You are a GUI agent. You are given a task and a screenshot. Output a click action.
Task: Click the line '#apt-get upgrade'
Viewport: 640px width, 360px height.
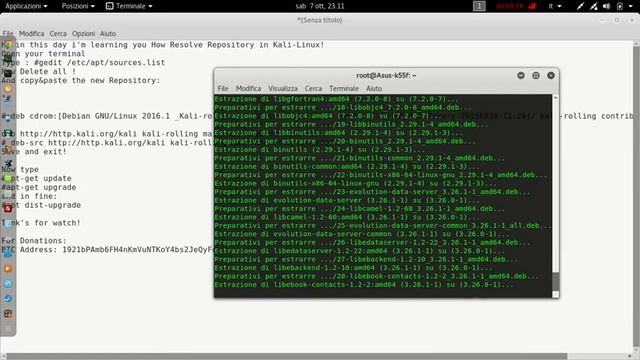click(x=39, y=187)
